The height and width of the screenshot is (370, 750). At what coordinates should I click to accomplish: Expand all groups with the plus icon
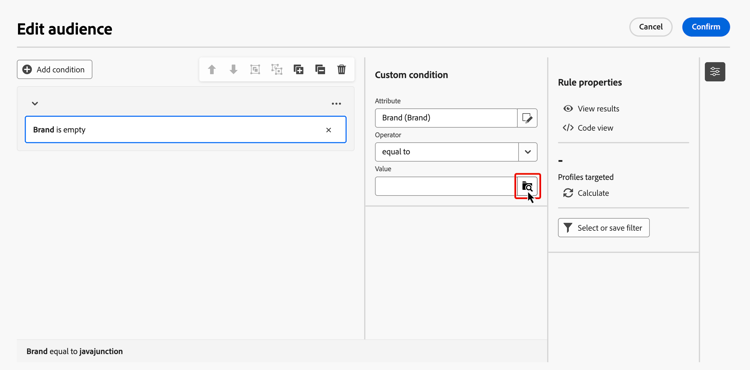click(298, 70)
